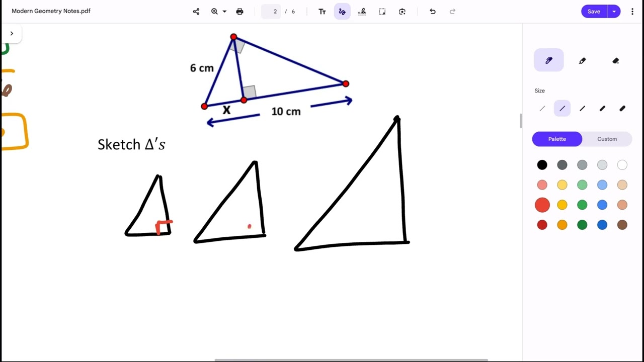Print the document with printer icon
This screenshot has height=362, width=644.
[x=239, y=12]
